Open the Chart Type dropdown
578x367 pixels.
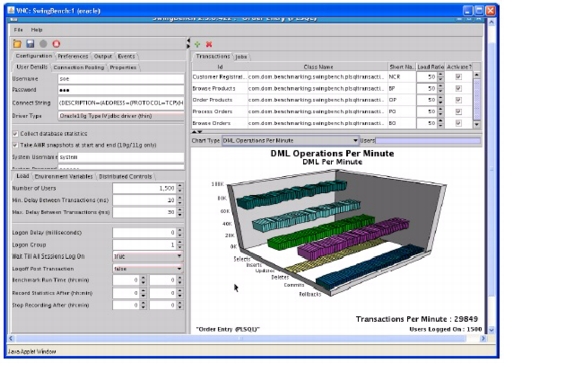click(x=290, y=140)
